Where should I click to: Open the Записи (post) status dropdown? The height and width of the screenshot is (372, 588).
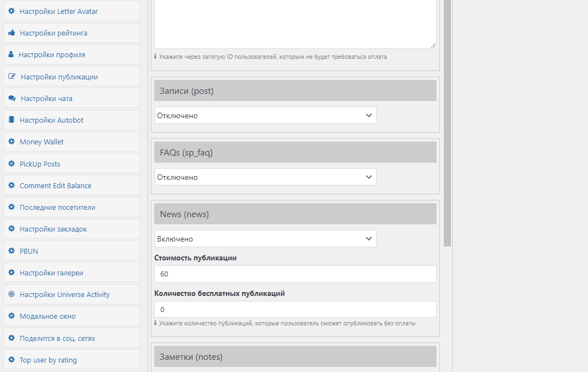[265, 115]
